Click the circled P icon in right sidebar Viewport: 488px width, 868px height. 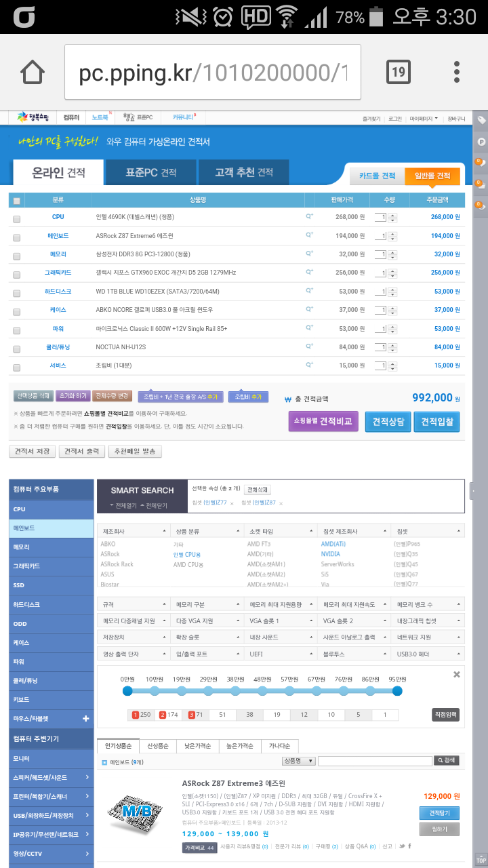pos(481,142)
